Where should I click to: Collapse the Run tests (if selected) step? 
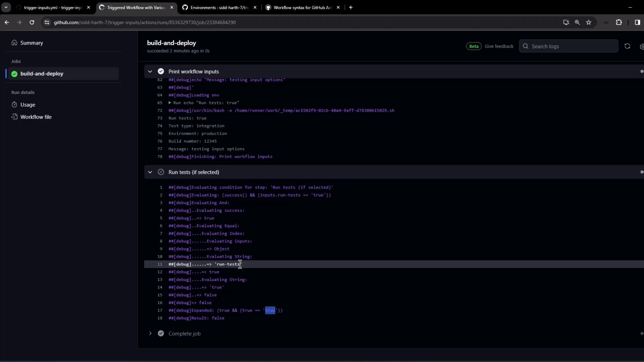(x=150, y=172)
